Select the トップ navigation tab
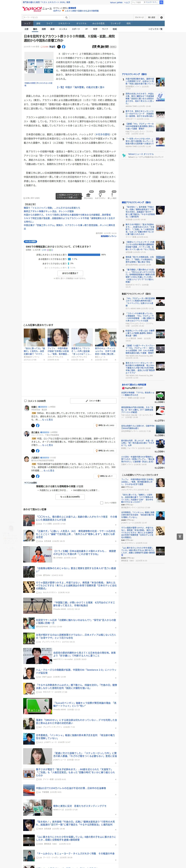This screenshot has height=868, width=186. click(x=27, y=24)
